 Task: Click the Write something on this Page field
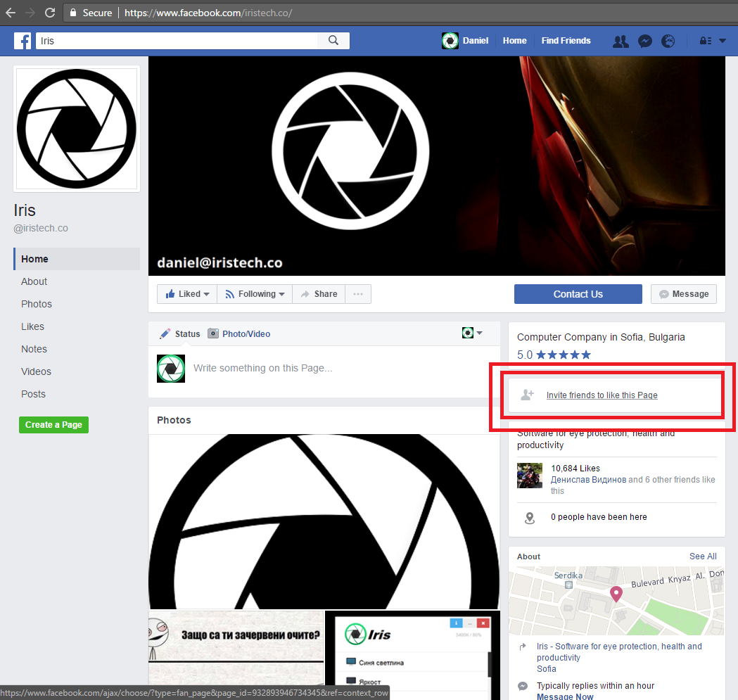[263, 368]
